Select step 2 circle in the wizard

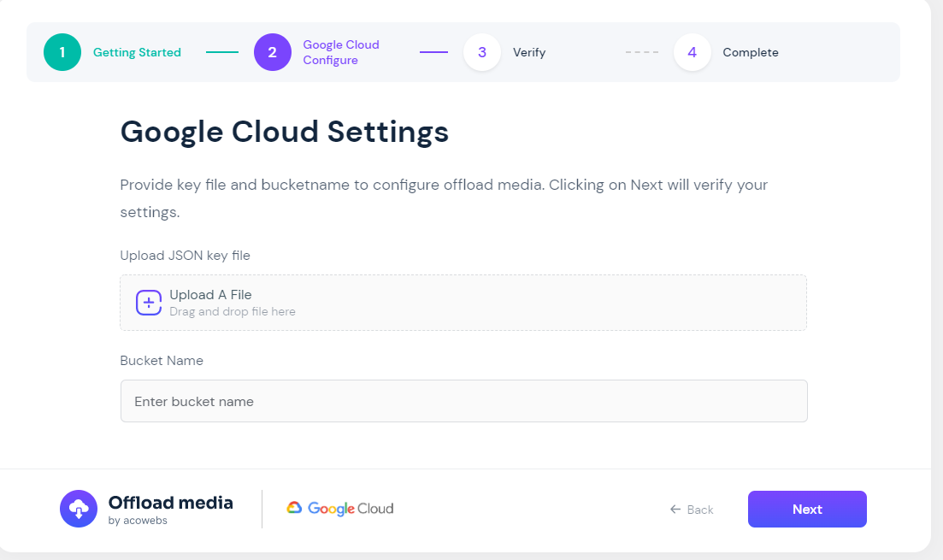(x=273, y=52)
